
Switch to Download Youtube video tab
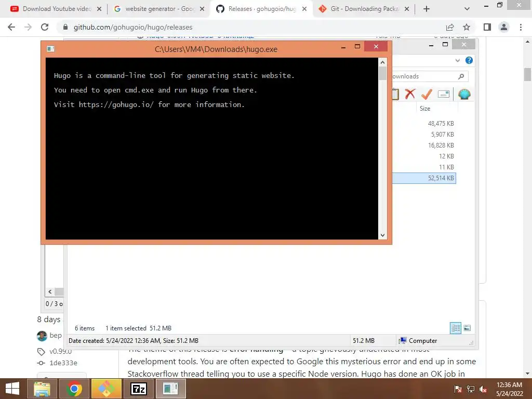56,9
